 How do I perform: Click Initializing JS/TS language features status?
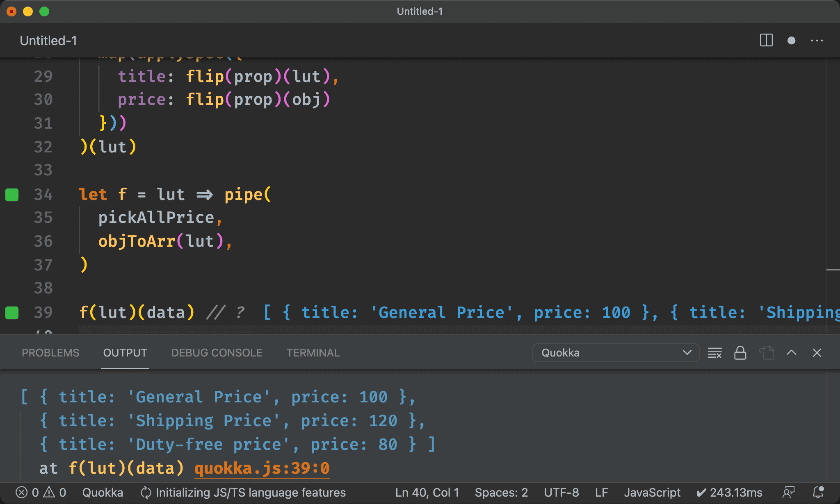click(243, 493)
